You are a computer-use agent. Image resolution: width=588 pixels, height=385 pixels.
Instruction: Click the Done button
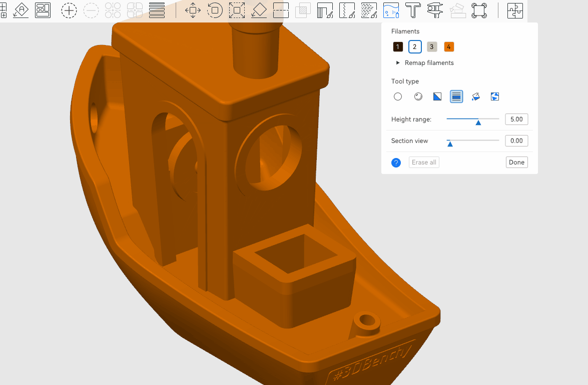[x=517, y=162]
